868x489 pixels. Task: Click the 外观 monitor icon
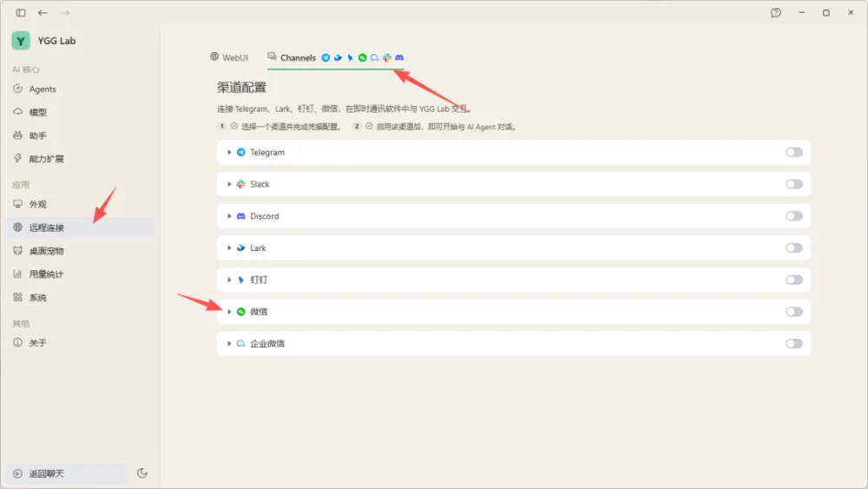17,204
